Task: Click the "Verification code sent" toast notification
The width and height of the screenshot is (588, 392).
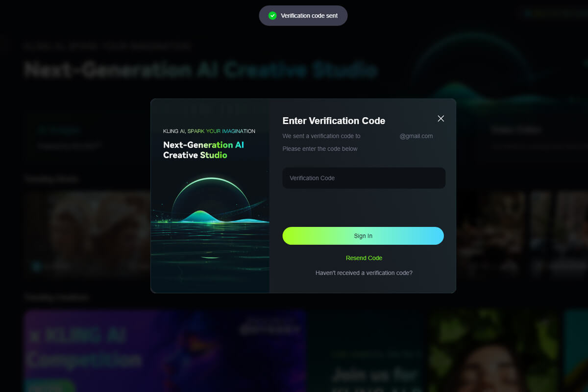Action: pyautogui.click(x=303, y=16)
